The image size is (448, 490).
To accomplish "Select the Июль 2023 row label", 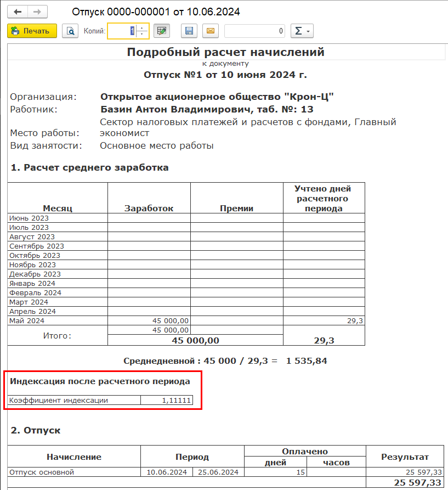I will pyautogui.click(x=58, y=228).
